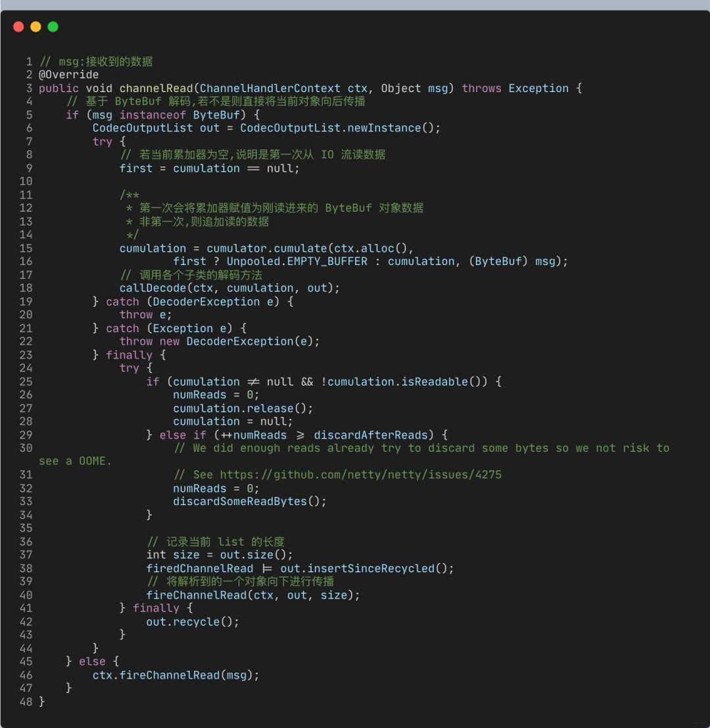Click the comment '记录当前 list 的长度'

pyautogui.click(x=225, y=542)
